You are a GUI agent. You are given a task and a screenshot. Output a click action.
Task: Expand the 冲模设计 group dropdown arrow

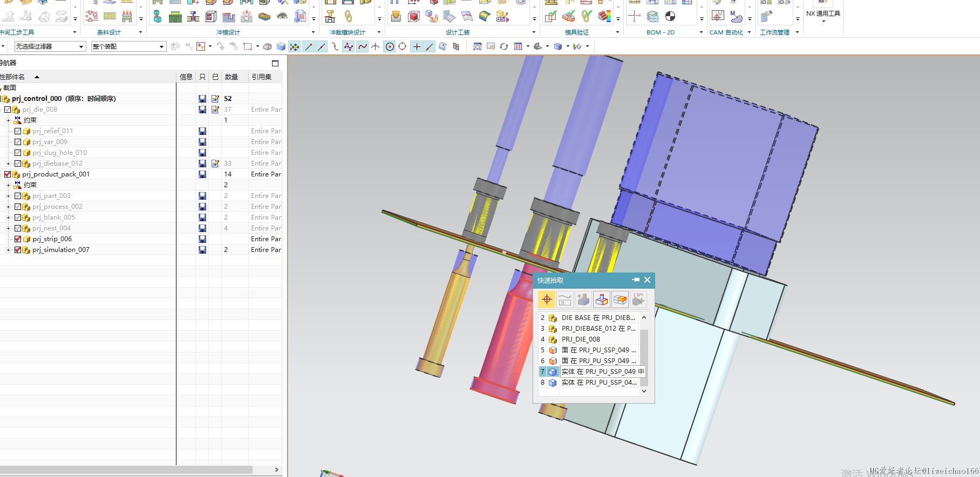point(314,32)
